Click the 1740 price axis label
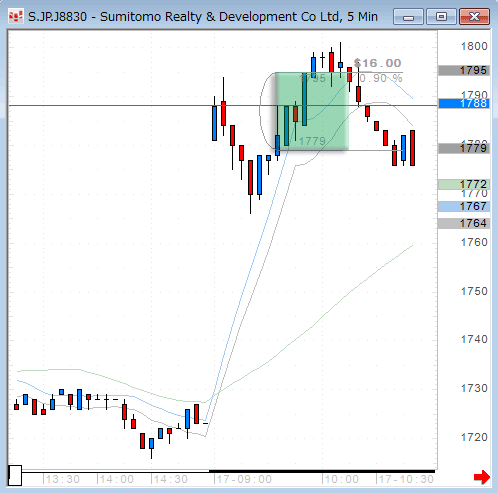The width and height of the screenshot is (498, 493). (474, 339)
